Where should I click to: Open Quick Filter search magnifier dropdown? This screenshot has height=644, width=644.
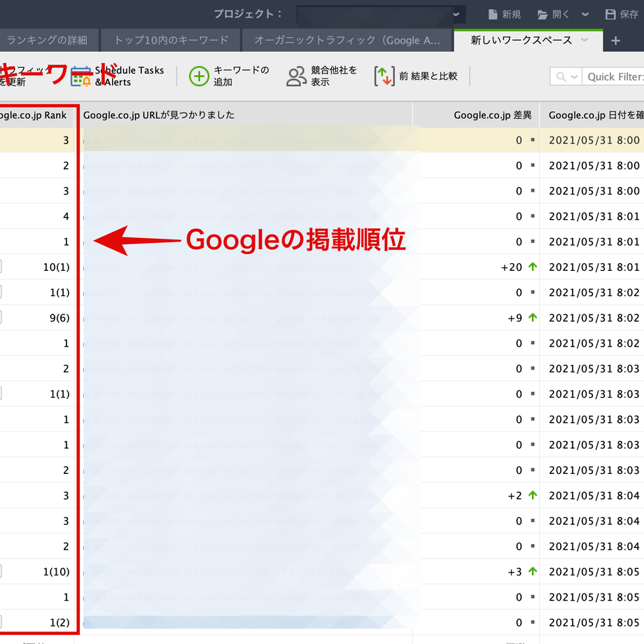pyautogui.click(x=566, y=77)
